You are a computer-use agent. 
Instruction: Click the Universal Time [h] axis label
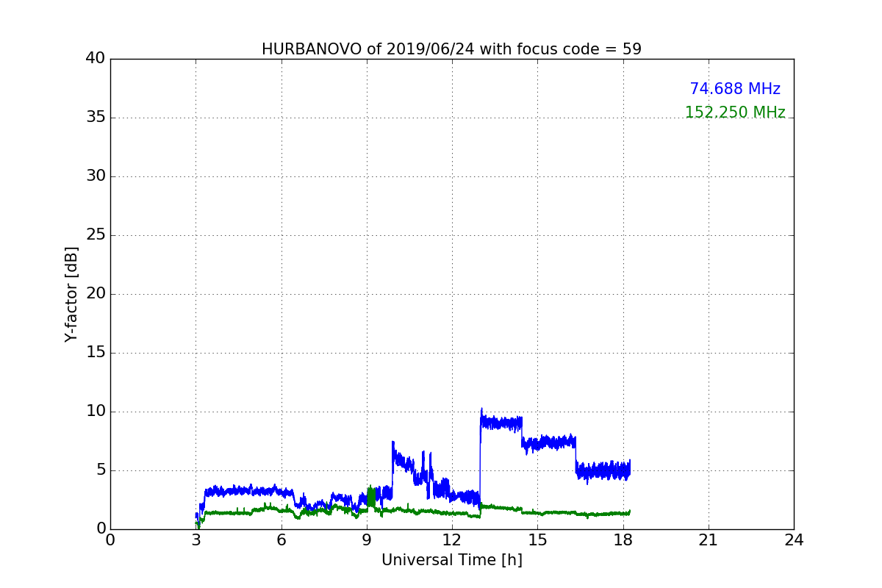pyautogui.click(x=451, y=560)
